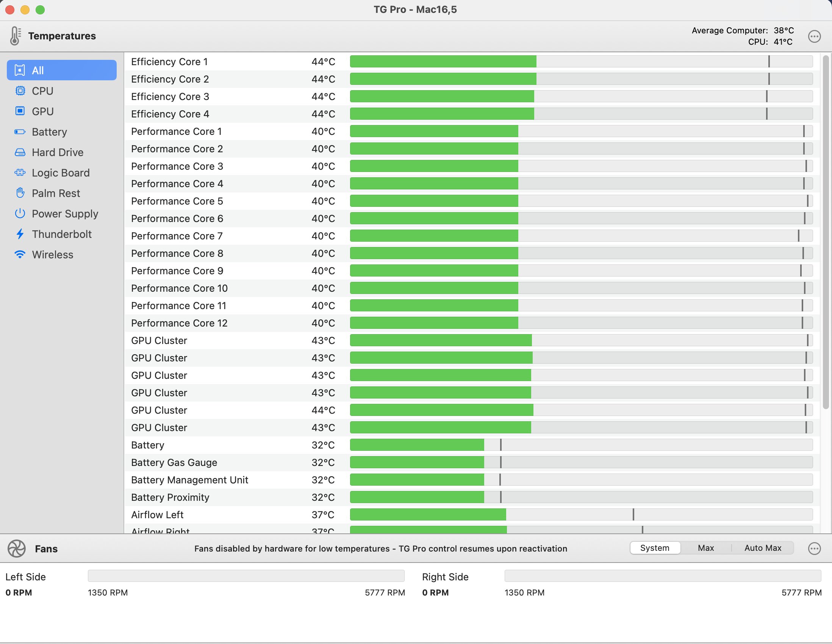The image size is (832, 644).
Task: Click the Battery icon in sidebar
Action: pos(20,132)
